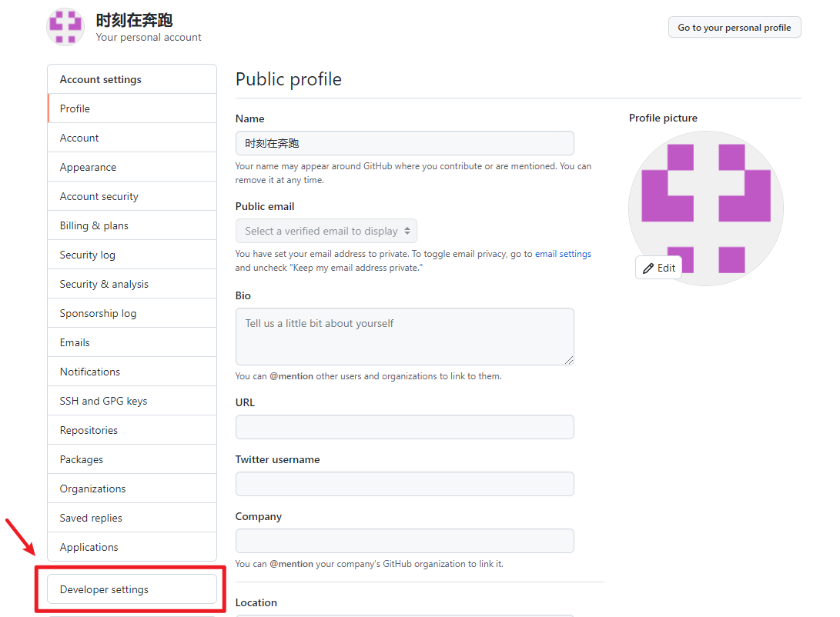The image size is (840, 617).
Task: Click the Profile picture label
Action: click(x=663, y=118)
